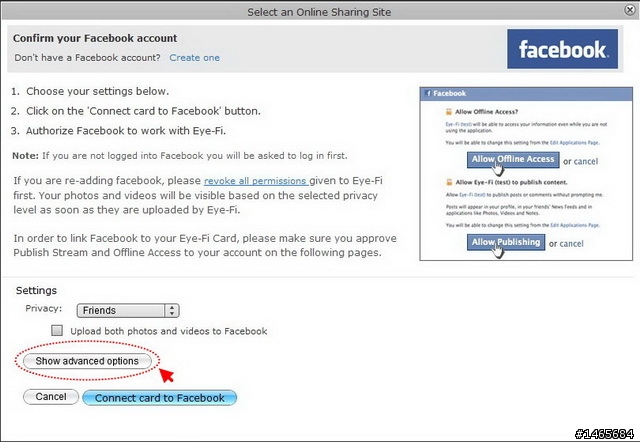Click the Connect card to Facebook button
Screen dimensions: 640x442
160,398
